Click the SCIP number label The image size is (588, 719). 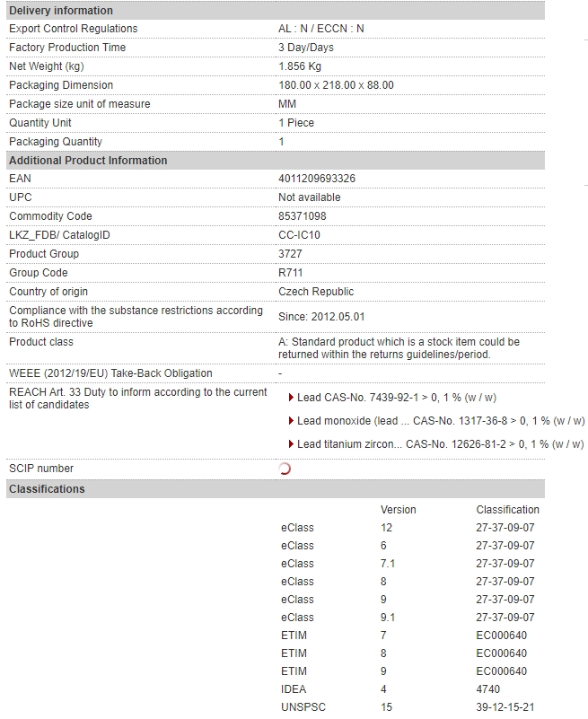click(41, 469)
